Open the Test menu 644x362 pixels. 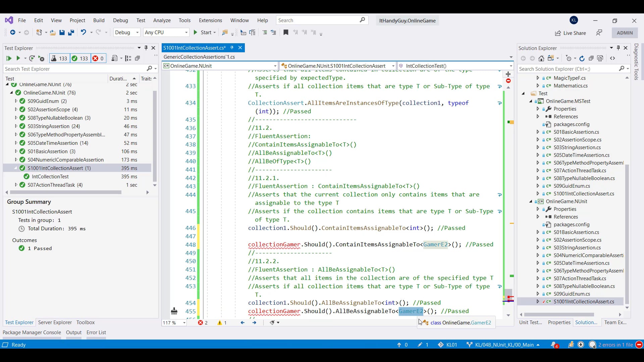pos(141,20)
